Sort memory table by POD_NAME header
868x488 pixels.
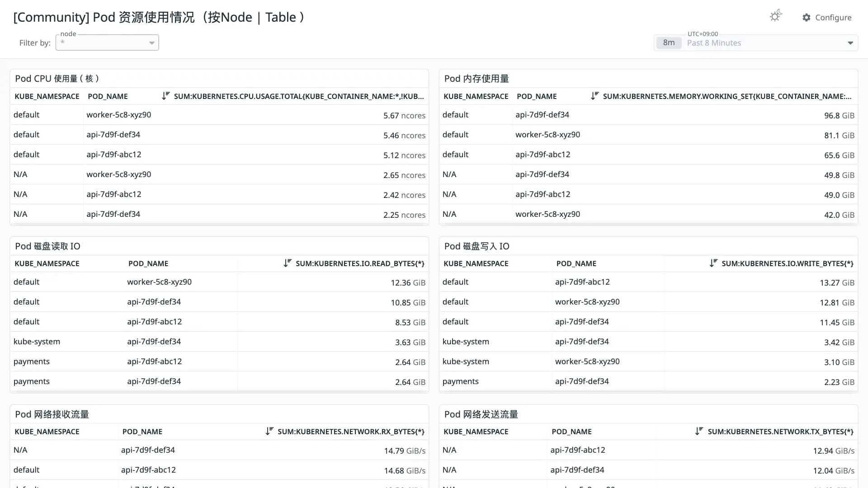(x=537, y=96)
